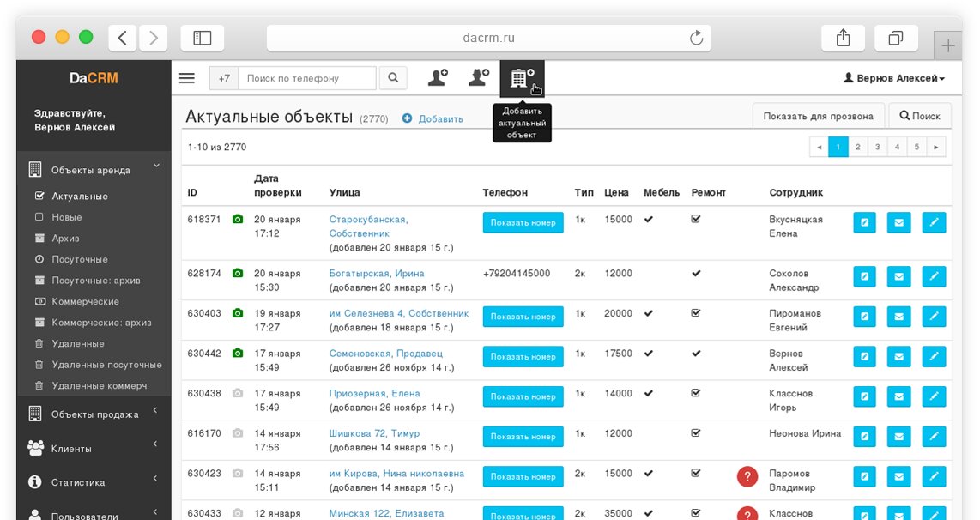Edit pencil for Вкусняцкая Елена row
Image resolution: width=980 pixels, height=520 pixels.
click(x=934, y=222)
